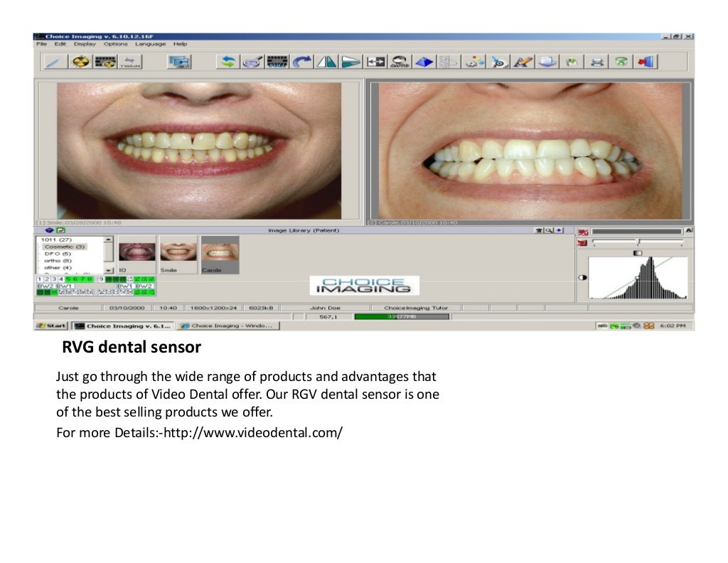728x563 pixels.
Task: Click the green refresh library icon
Action: (x=61, y=230)
